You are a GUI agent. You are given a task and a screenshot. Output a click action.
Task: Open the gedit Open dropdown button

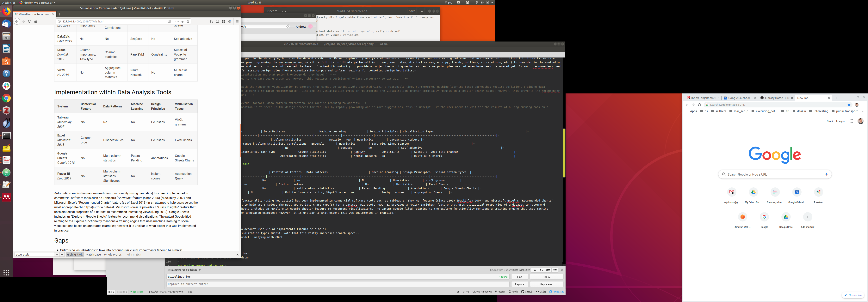(x=272, y=11)
